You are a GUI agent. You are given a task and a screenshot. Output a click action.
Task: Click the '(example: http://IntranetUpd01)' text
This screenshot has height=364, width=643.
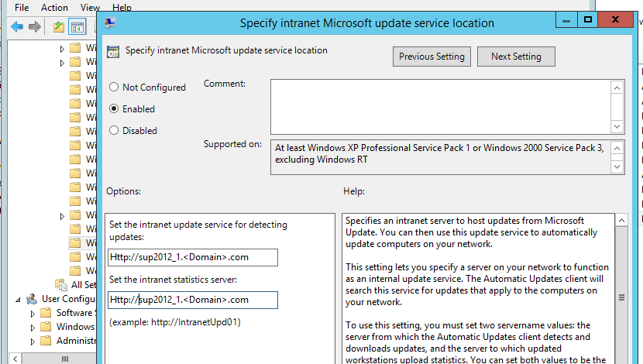(x=174, y=322)
